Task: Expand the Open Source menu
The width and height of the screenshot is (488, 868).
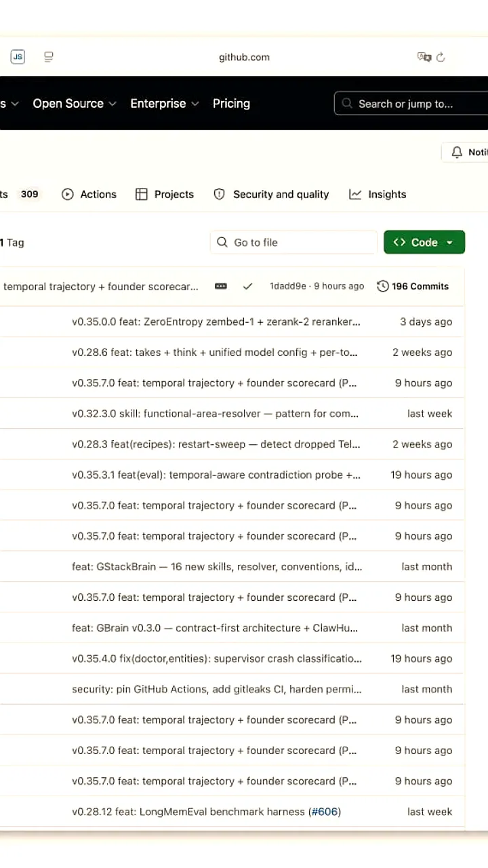Action: pos(75,103)
